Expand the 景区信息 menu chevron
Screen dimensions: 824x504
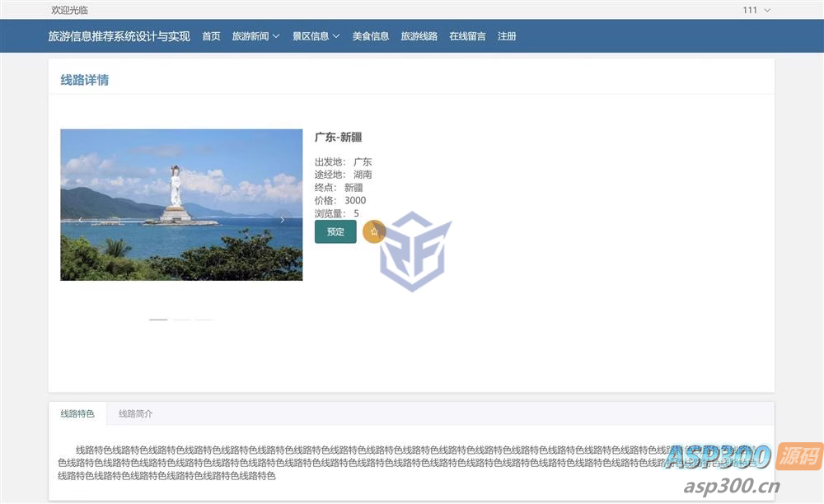pyautogui.click(x=336, y=36)
